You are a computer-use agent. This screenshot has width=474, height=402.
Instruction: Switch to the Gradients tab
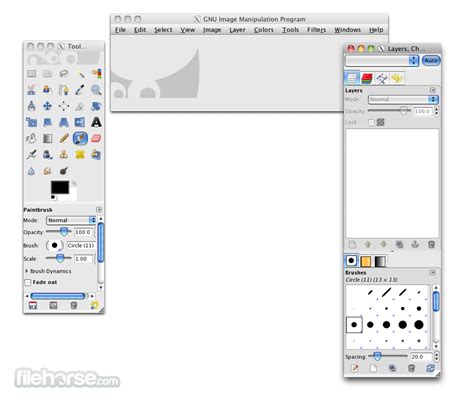[380, 261]
